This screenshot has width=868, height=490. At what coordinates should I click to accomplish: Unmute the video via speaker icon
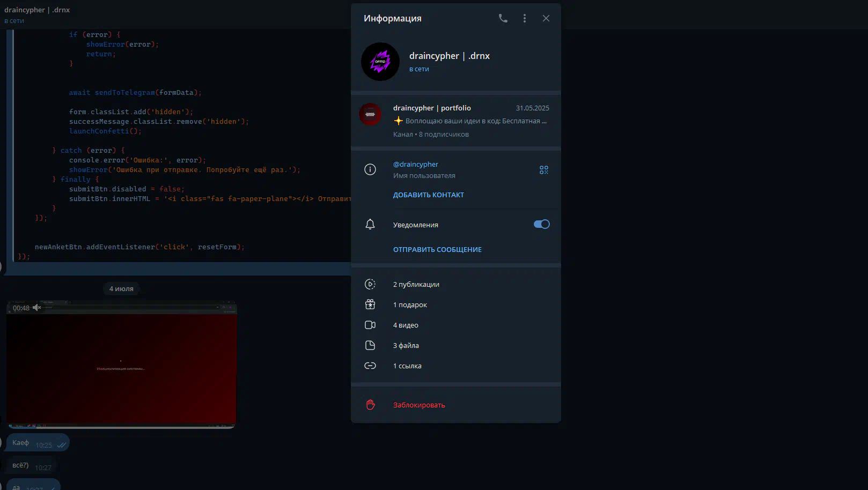(x=36, y=308)
